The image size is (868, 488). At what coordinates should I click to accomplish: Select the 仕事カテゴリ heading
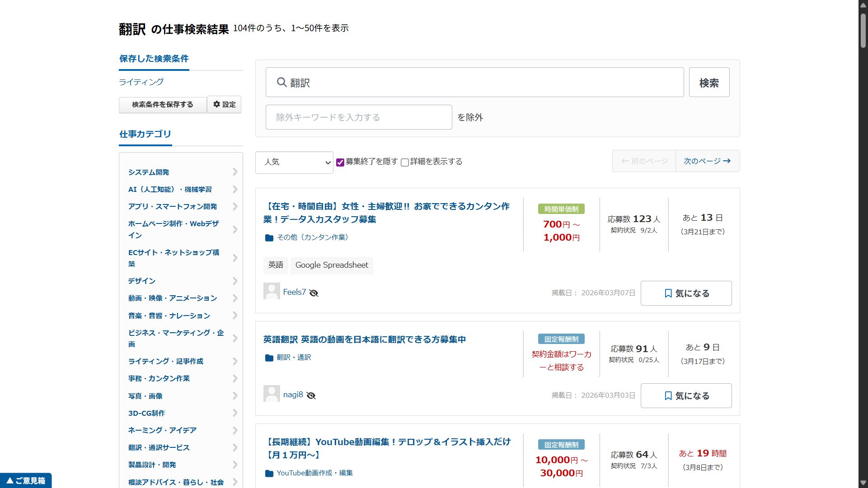pyautogui.click(x=145, y=134)
